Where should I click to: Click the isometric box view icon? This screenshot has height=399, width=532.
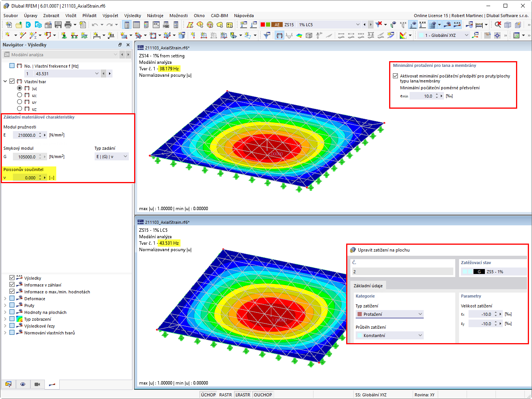(508, 25)
